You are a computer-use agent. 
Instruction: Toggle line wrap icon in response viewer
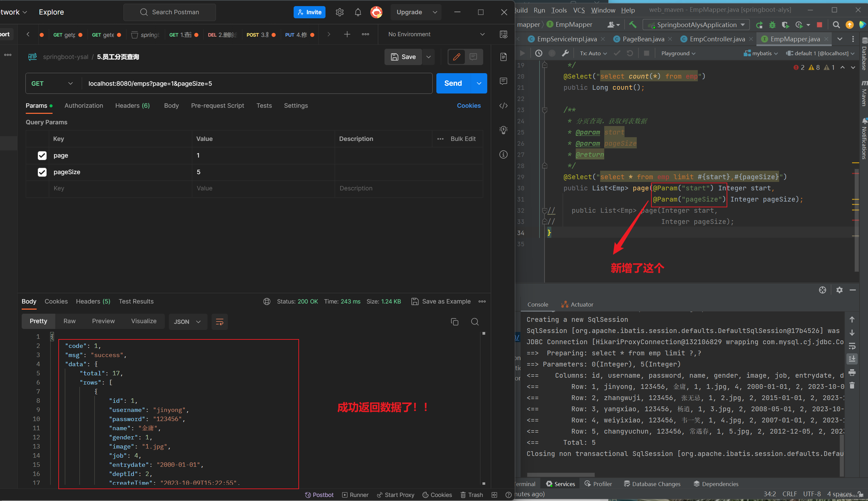coord(219,322)
